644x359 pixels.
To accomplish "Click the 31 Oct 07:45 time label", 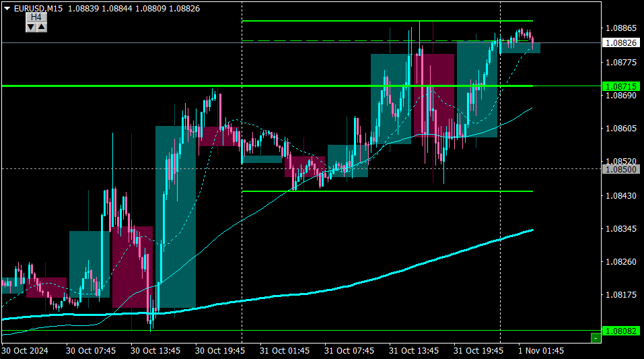I will click(x=349, y=351).
